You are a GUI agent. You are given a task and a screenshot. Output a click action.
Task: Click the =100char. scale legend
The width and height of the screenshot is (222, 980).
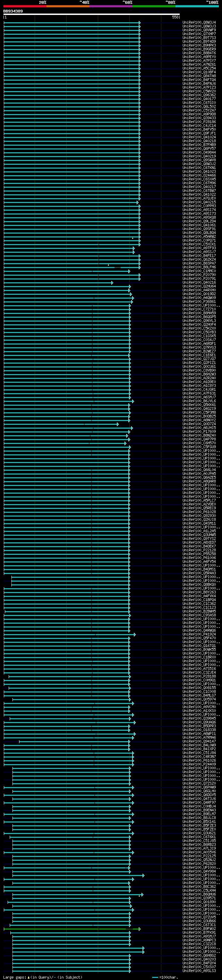pyautogui.click(x=165, y=977)
